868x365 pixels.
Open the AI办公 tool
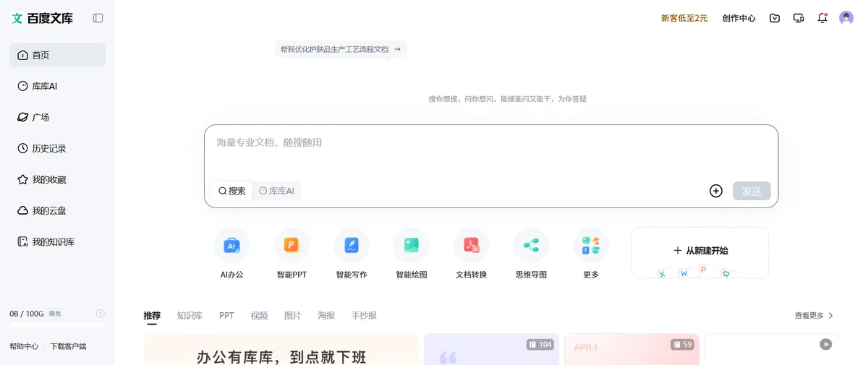click(x=232, y=254)
